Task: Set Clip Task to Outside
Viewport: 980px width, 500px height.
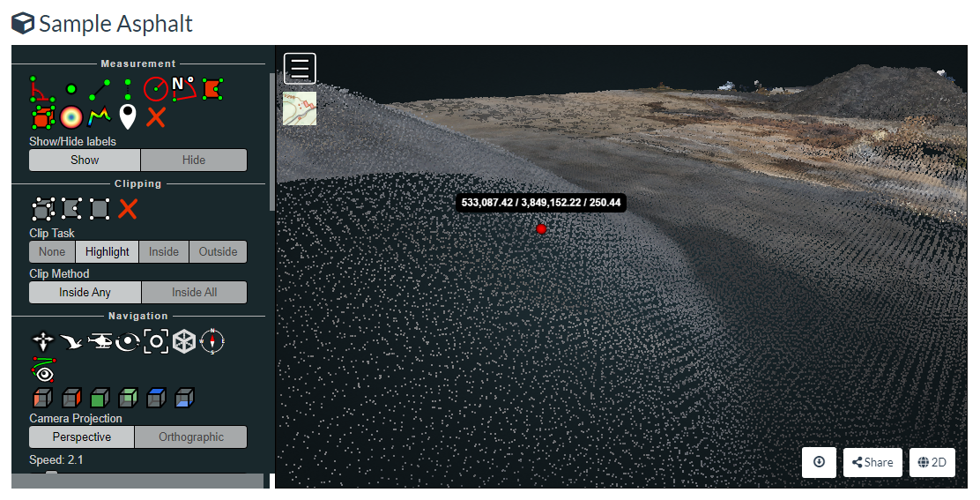Action: click(x=218, y=252)
